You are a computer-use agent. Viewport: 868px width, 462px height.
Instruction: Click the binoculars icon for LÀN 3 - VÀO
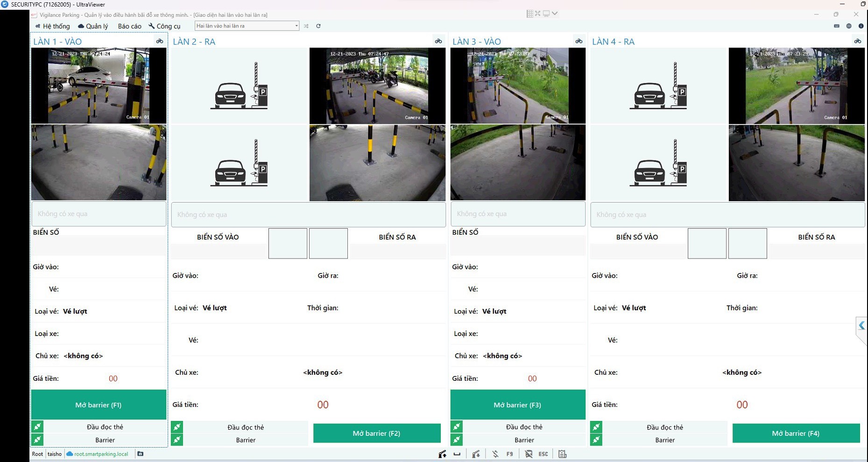coord(579,41)
